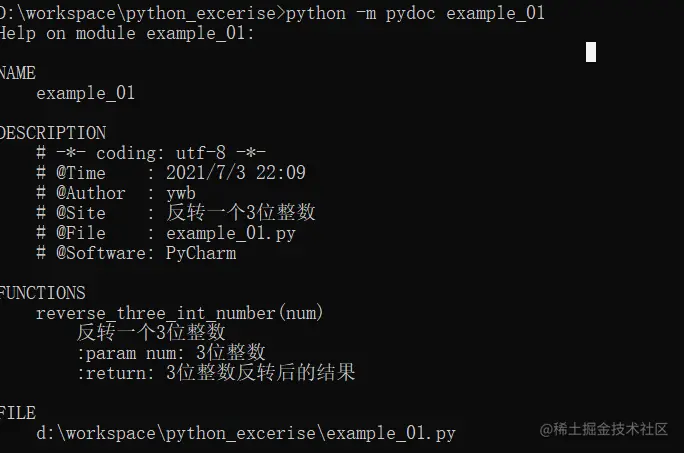Click the @File line showing example_01.py
Screen dimensions: 684x453
(x=165, y=233)
